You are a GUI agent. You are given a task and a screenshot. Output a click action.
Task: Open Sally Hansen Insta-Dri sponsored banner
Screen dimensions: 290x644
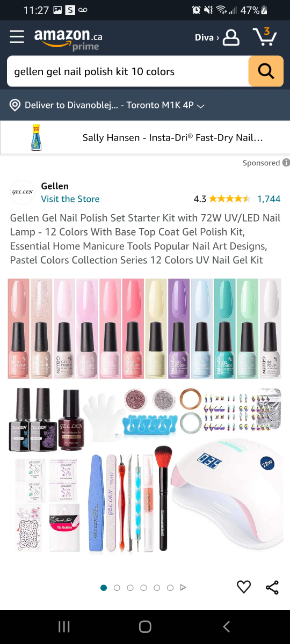pyautogui.click(x=145, y=138)
